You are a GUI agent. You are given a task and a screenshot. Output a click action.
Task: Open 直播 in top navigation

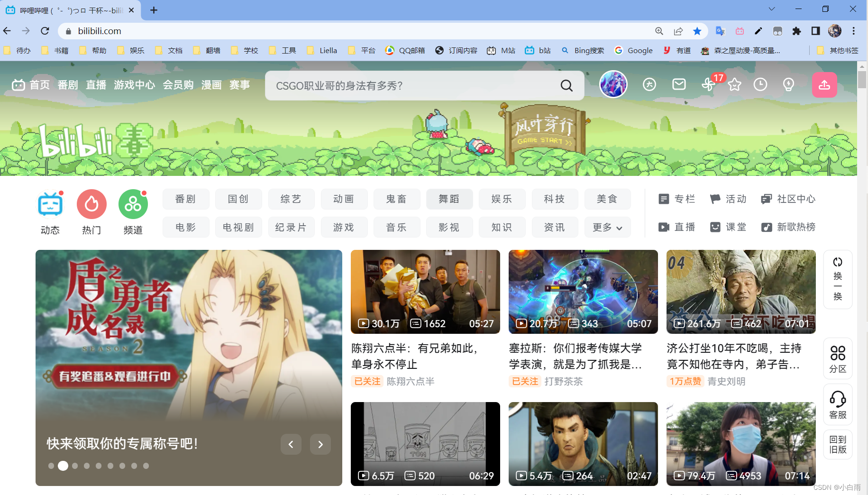[x=96, y=85]
